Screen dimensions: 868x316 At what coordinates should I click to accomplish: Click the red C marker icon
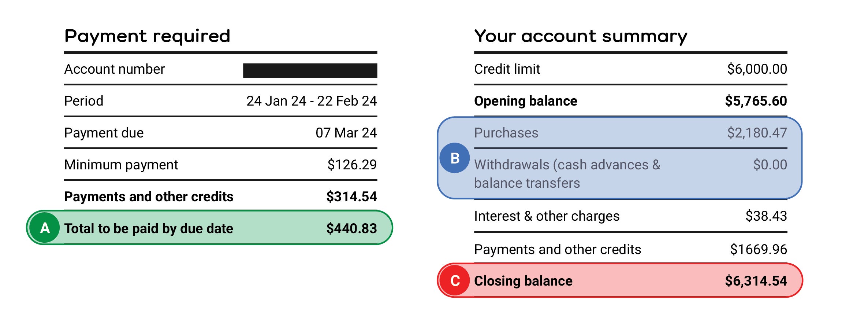(x=455, y=281)
